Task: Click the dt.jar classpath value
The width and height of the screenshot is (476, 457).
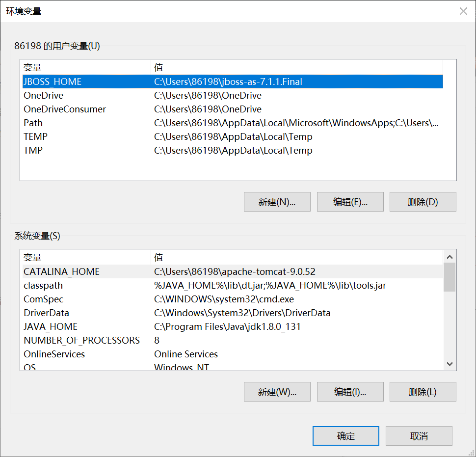Action: click(x=270, y=285)
